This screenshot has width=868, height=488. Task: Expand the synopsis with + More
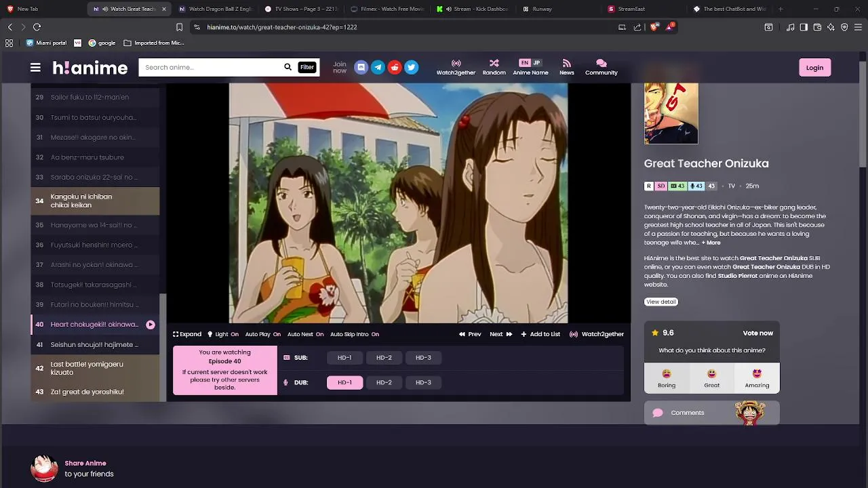pyautogui.click(x=711, y=243)
